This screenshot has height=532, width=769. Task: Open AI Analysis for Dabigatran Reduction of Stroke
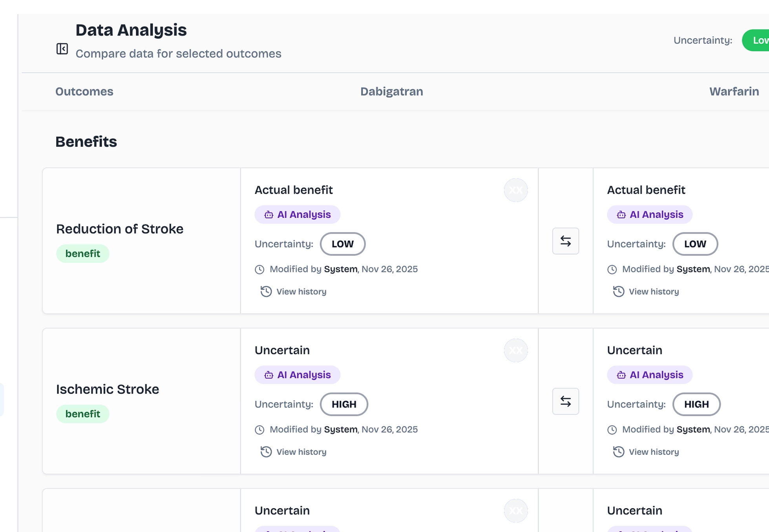pyautogui.click(x=297, y=215)
